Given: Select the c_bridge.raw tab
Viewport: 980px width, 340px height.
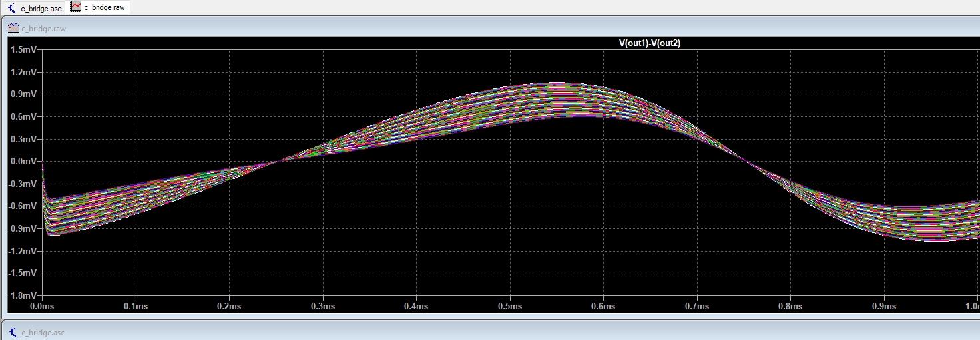Looking at the screenshot, I should (99, 8).
